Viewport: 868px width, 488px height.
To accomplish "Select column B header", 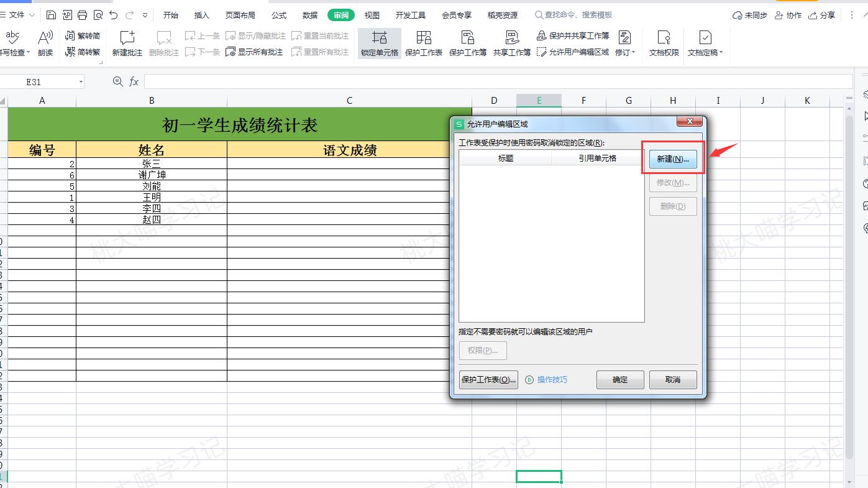I will click(x=152, y=100).
